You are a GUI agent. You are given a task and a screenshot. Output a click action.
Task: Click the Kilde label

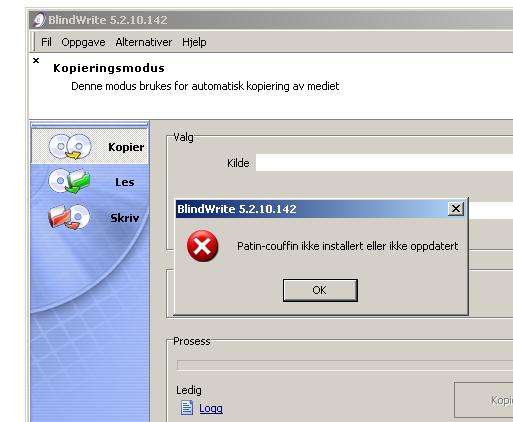coord(238,163)
